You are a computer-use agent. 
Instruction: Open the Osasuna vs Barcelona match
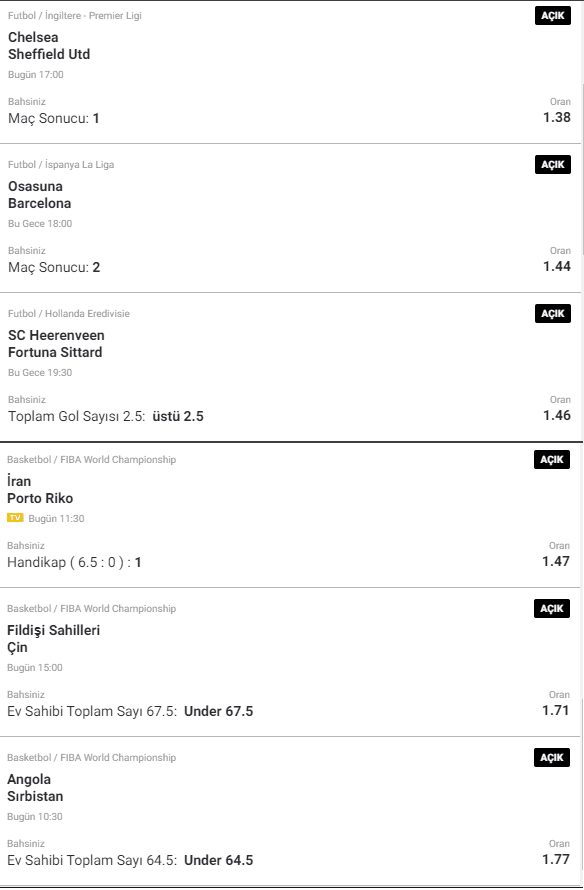point(40,195)
